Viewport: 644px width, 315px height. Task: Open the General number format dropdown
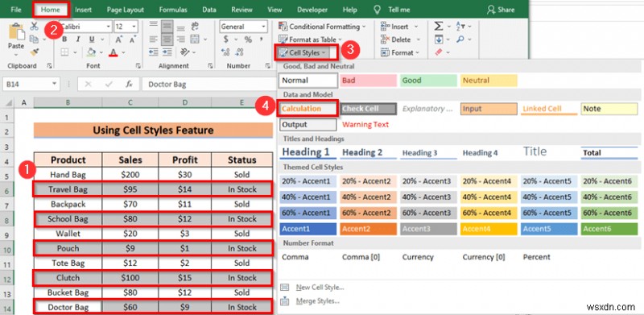264,27
